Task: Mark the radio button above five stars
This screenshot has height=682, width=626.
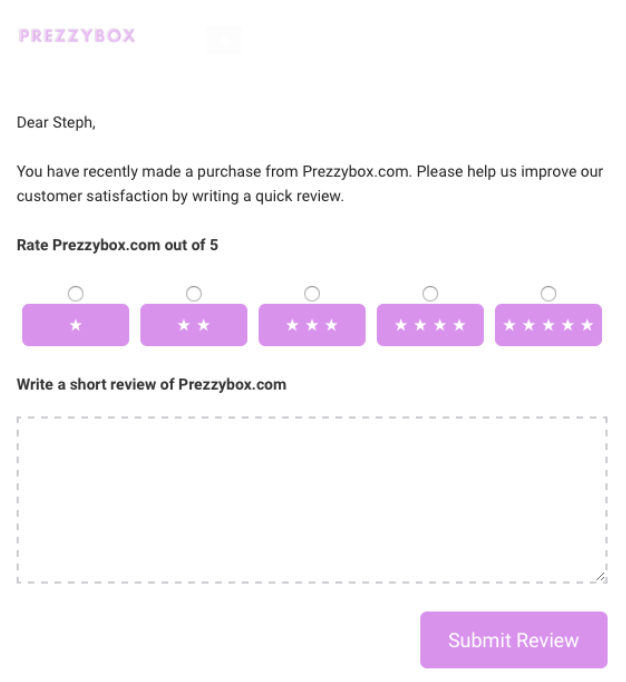Action: 548,293
